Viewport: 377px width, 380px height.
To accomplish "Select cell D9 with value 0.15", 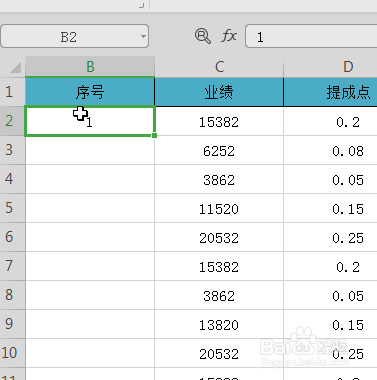I will pyautogui.click(x=330, y=324).
